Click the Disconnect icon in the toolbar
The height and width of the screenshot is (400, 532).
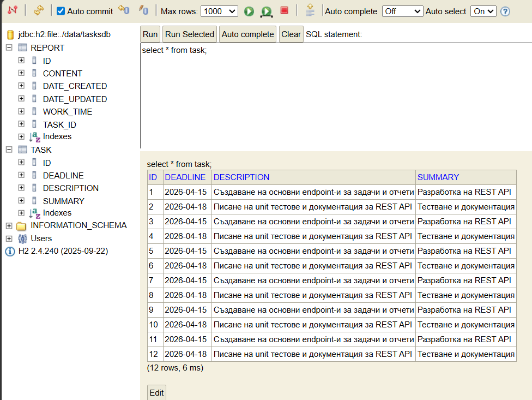point(13,10)
